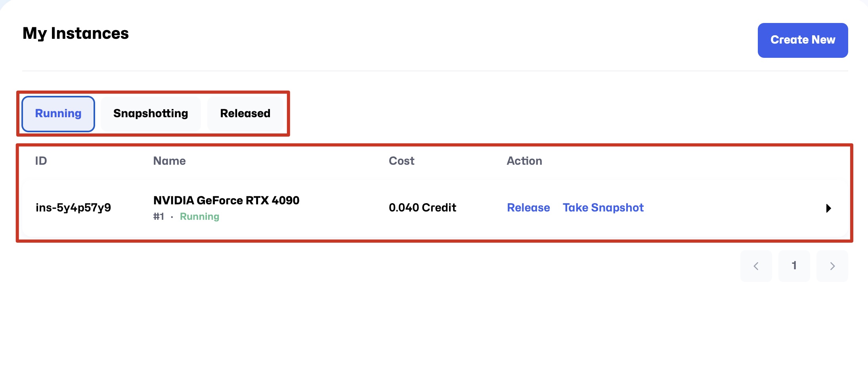
Task: Click the #1 instance number label
Action: coord(159,217)
